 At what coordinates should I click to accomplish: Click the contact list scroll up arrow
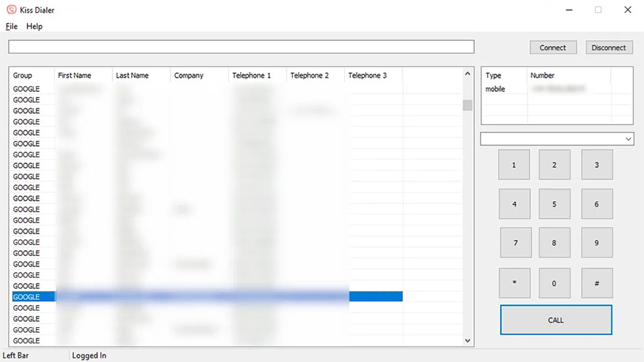click(468, 74)
